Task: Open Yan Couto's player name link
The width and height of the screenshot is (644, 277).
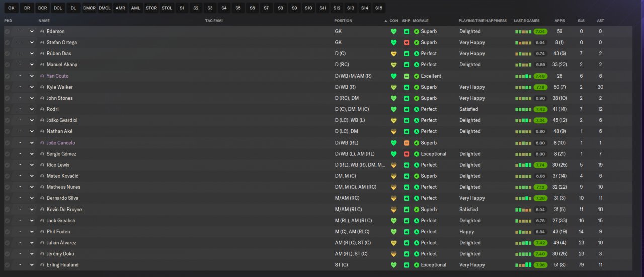Action: [x=57, y=76]
